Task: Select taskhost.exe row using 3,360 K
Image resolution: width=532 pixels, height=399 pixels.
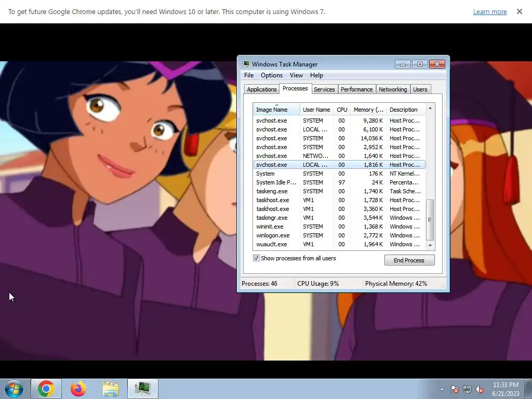Action: [339, 209]
